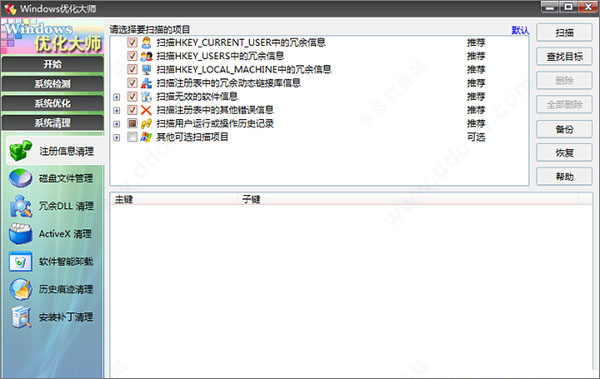
Task: Click the red X icon of the 其他错误信息 row
Action: (146, 110)
